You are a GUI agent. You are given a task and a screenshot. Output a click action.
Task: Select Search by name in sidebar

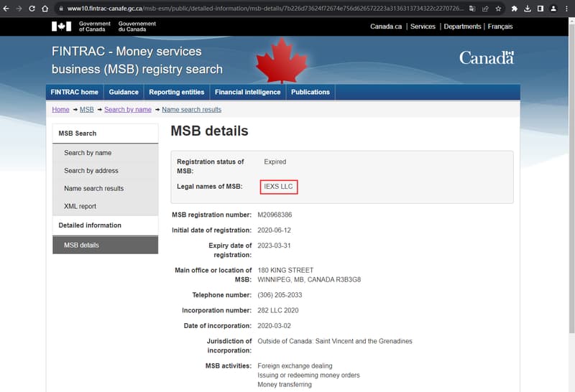[x=106, y=153]
